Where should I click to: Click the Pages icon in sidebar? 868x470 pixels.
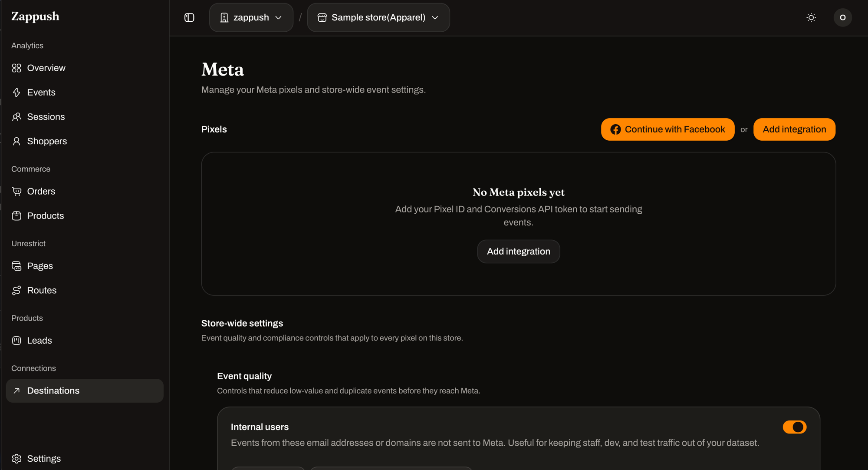point(16,266)
